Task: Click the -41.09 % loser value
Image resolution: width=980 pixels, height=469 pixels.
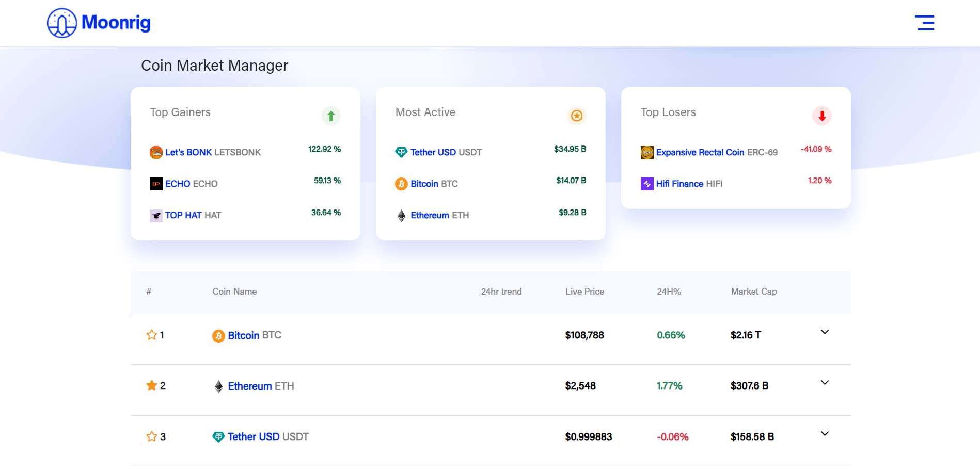Action: click(816, 149)
